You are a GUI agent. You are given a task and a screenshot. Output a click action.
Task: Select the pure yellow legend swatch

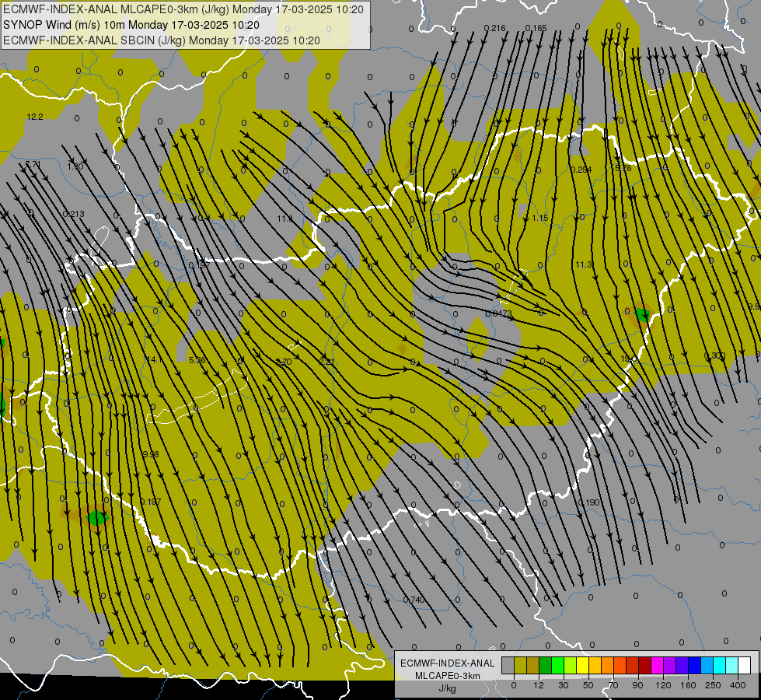tap(582, 665)
